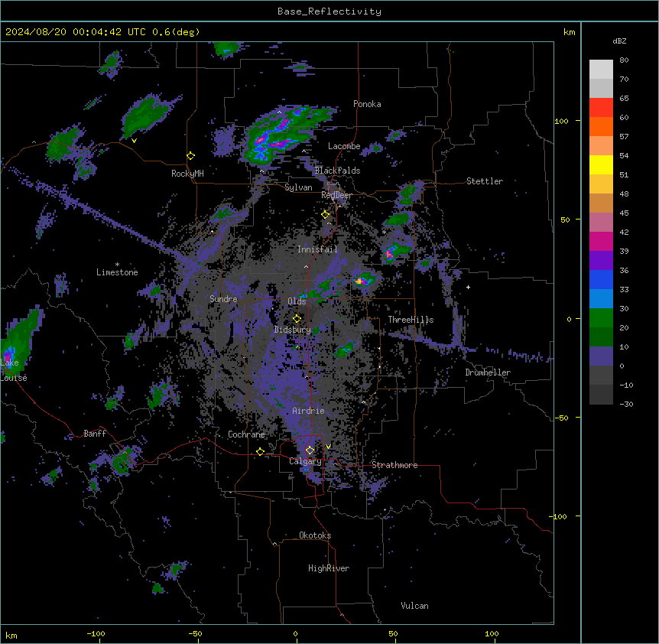Click the red 60 dBZ legend swatch
Viewport: 659px width, 644px height.
pos(601,108)
